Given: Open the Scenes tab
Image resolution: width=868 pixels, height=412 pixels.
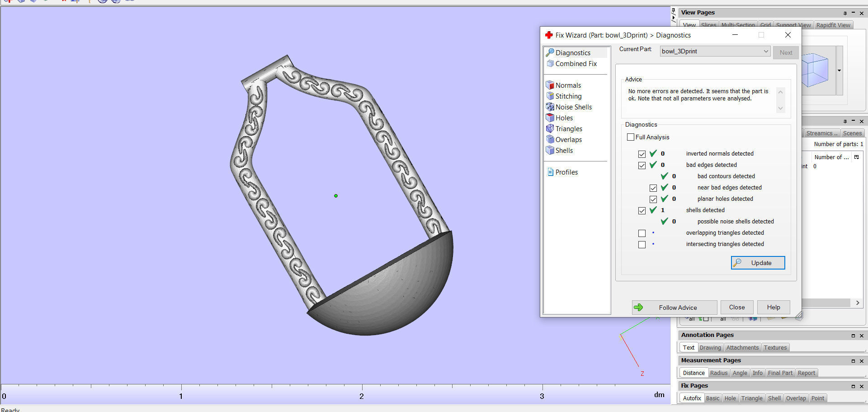Looking at the screenshot, I should (x=852, y=133).
